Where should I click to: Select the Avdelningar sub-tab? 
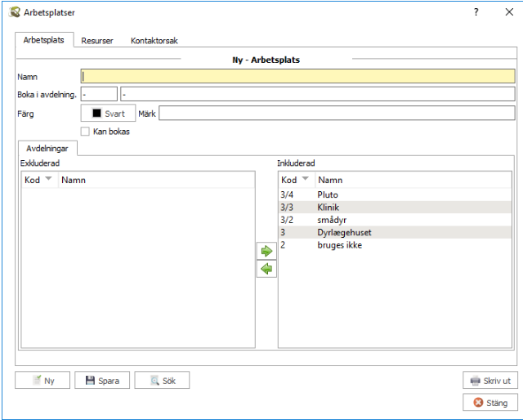click(x=47, y=149)
